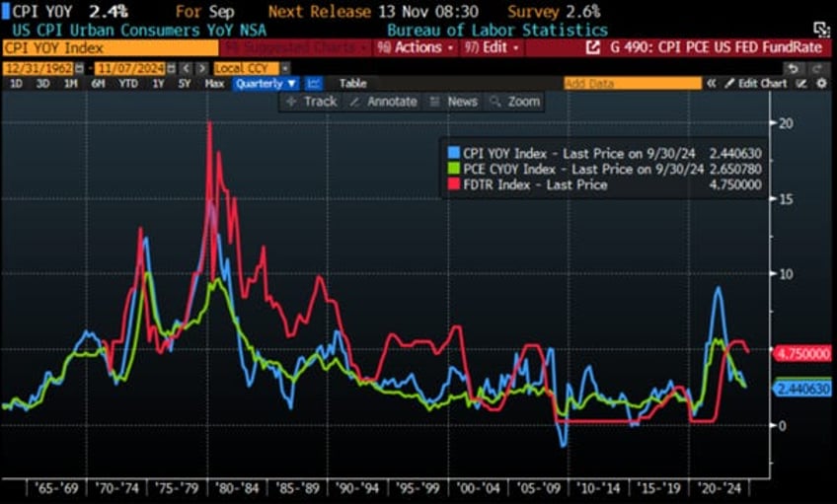Show News on chart

[x=454, y=102]
